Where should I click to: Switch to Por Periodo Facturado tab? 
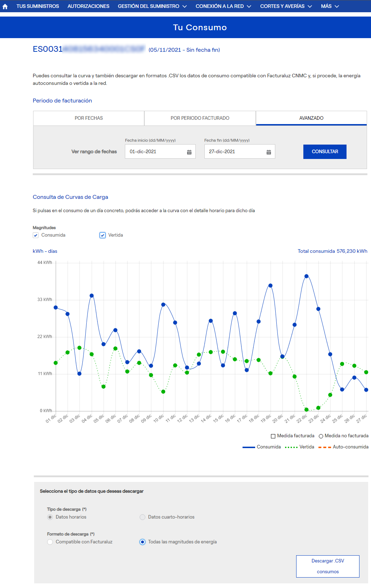pyautogui.click(x=200, y=118)
